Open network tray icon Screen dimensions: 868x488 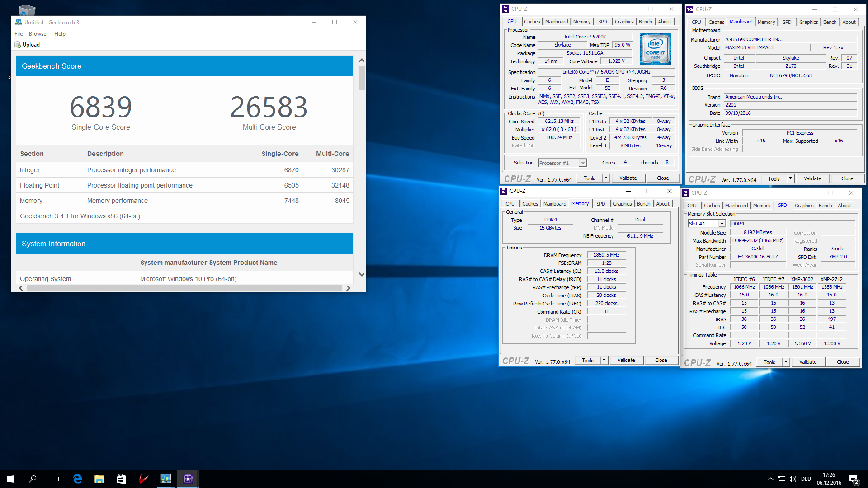click(782, 479)
